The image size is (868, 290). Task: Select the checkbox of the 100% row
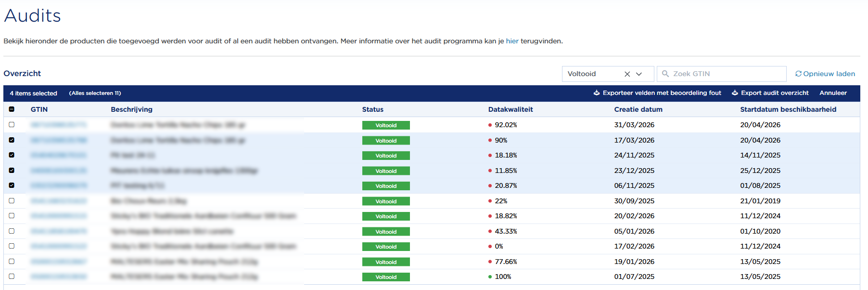[12, 277]
